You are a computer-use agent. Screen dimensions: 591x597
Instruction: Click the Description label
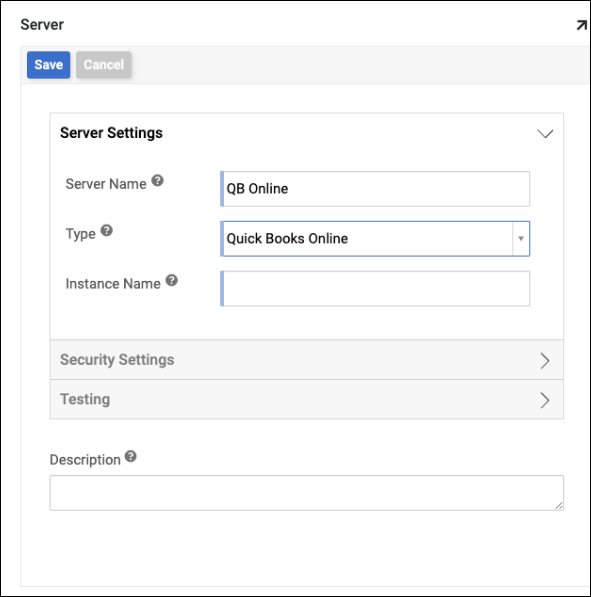tap(85, 460)
